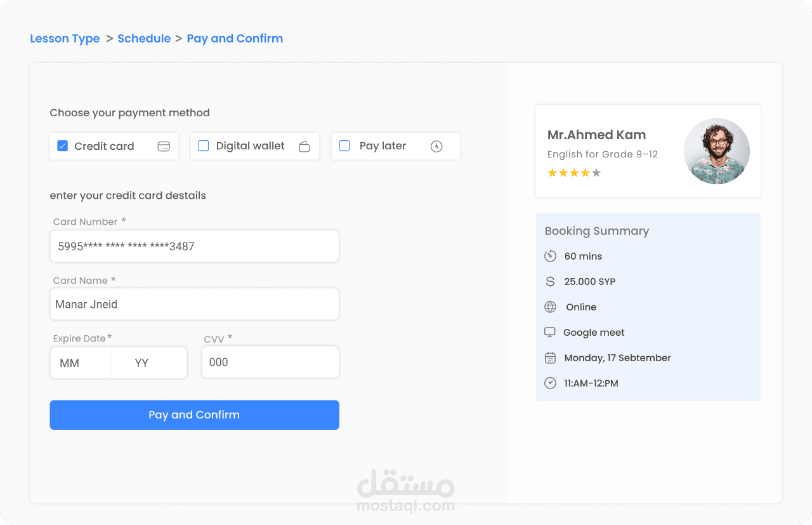Select the Pay and Confirm breadcrumb

pos(235,39)
